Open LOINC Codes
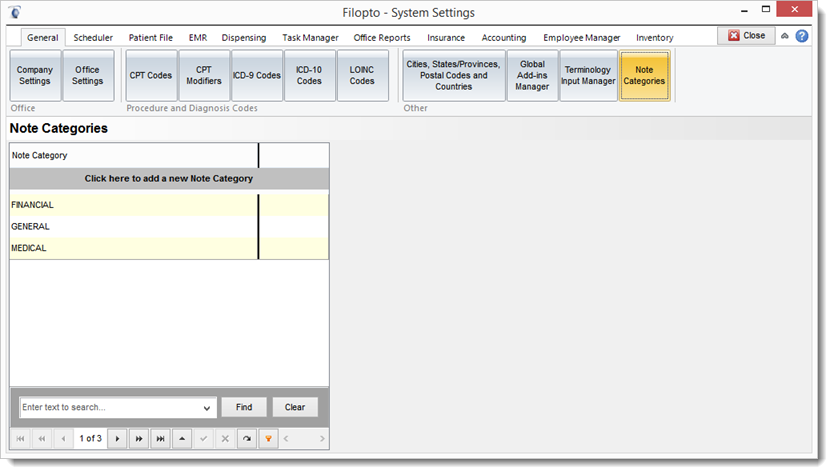This screenshot has width=833, height=474. [x=362, y=75]
